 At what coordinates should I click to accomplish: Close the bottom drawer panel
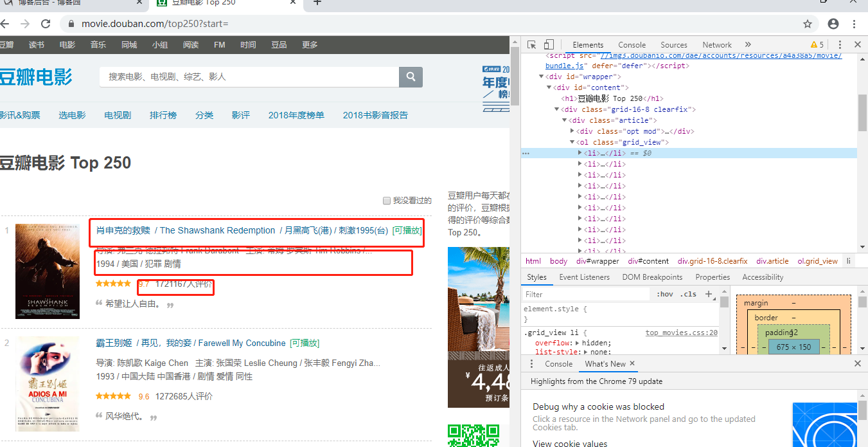coord(857,363)
